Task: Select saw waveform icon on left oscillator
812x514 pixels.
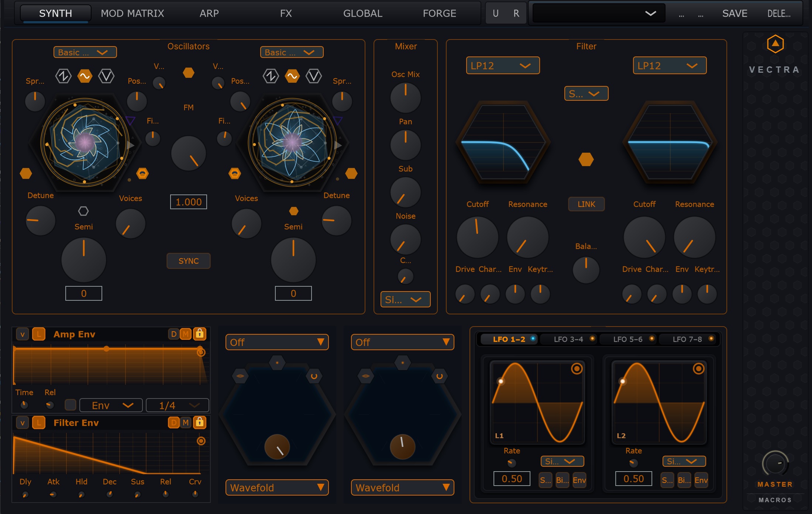Action: pyautogui.click(x=63, y=76)
